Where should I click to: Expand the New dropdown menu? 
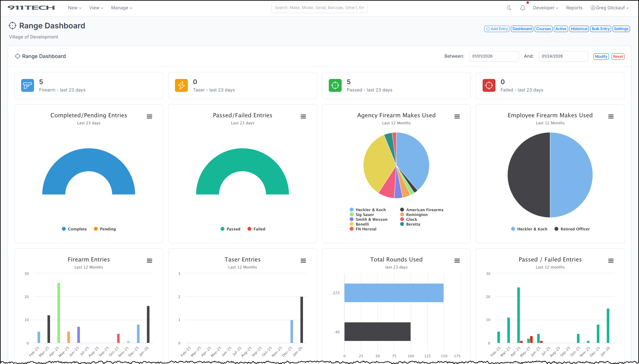pyautogui.click(x=74, y=8)
